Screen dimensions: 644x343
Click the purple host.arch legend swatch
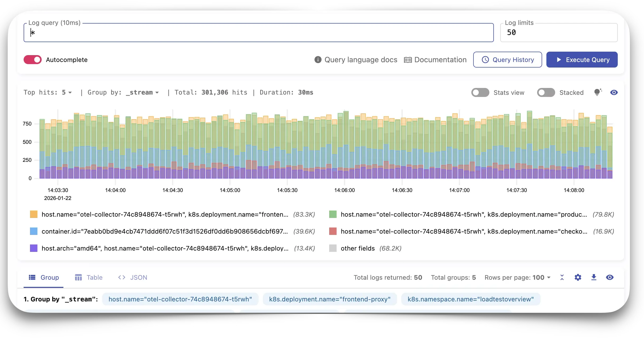point(34,248)
